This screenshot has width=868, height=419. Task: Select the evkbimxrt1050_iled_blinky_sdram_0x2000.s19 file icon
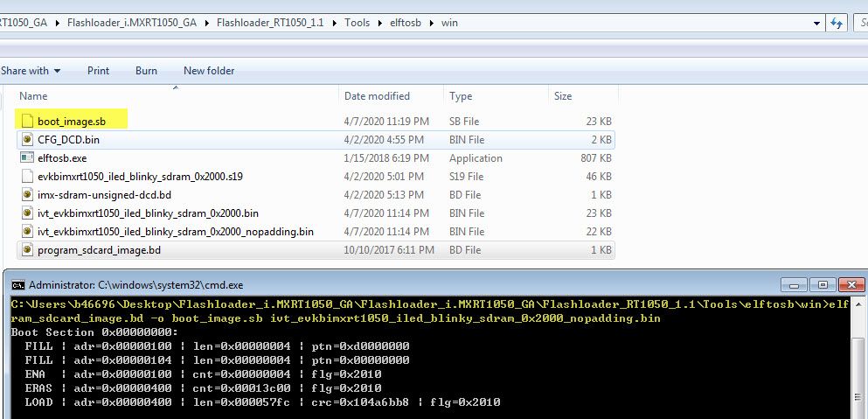tap(27, 176)
